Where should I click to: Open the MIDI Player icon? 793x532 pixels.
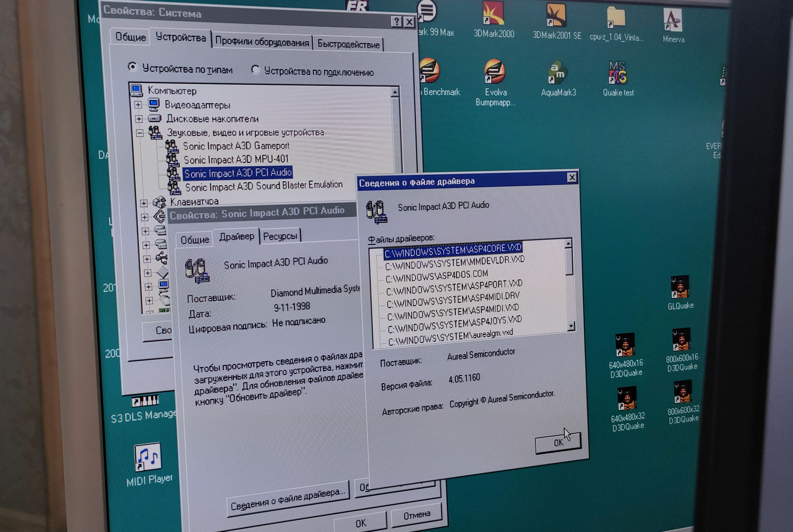148,457
